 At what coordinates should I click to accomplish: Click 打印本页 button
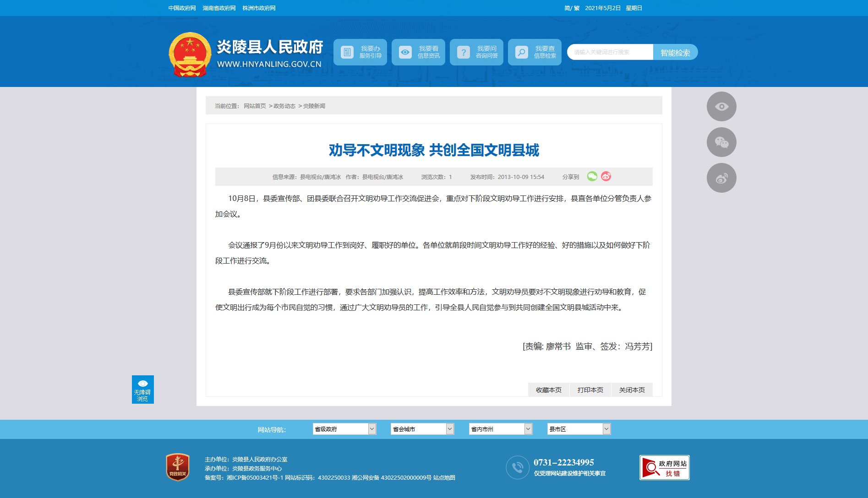(x=590, y=390)
